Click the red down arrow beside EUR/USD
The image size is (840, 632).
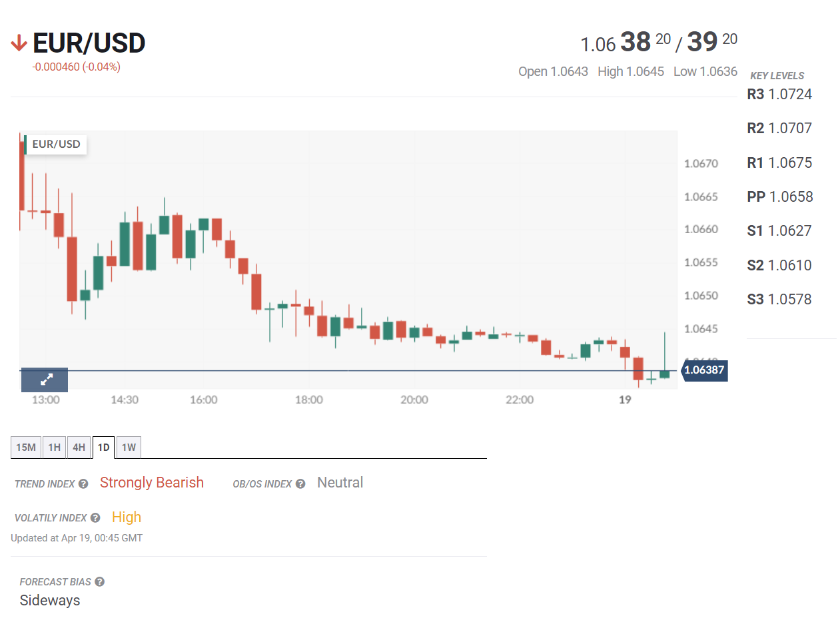pos(19,44)
